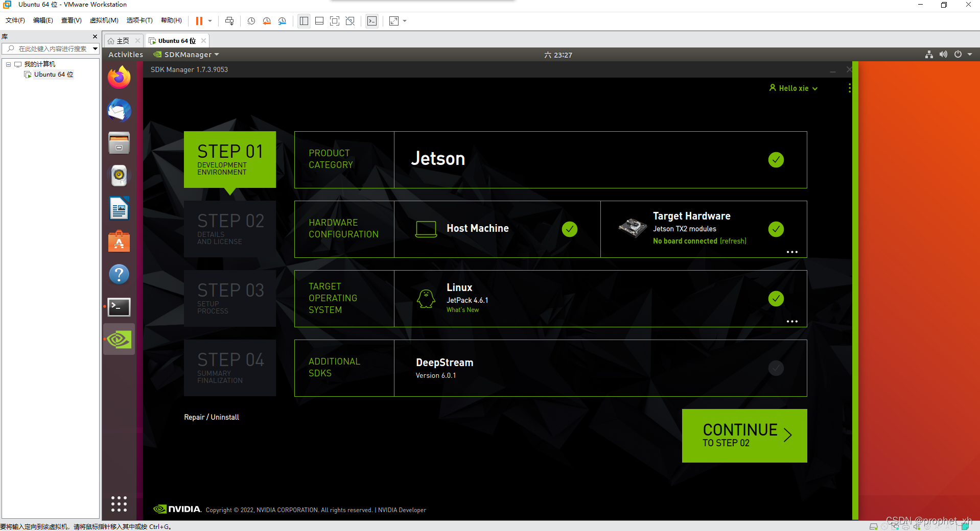Continue to Step 02
Image resolution: width=980 pixels, height=531 pixels.
click(744, 436)
